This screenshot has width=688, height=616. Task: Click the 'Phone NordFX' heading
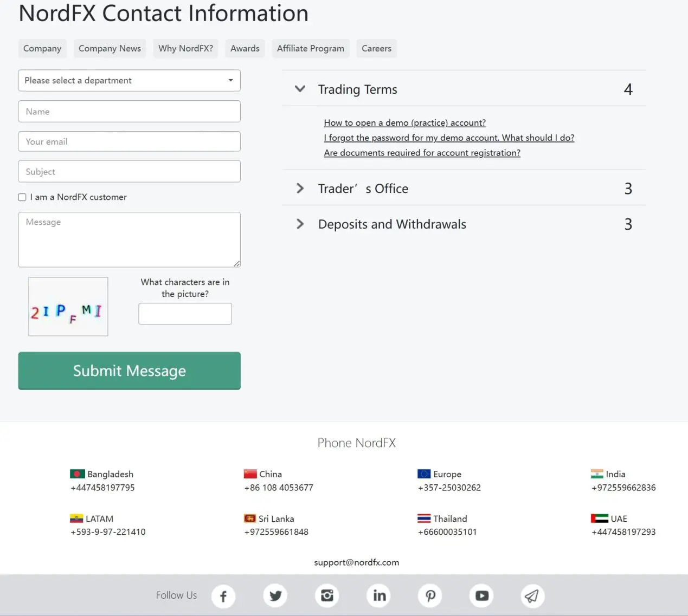point(357,443)
